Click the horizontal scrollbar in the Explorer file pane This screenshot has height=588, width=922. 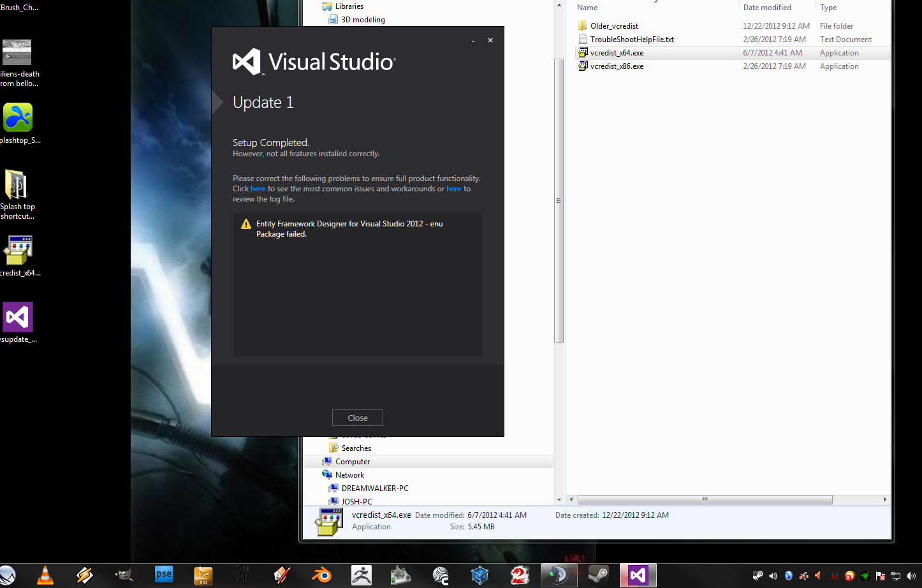pos(705,499)
